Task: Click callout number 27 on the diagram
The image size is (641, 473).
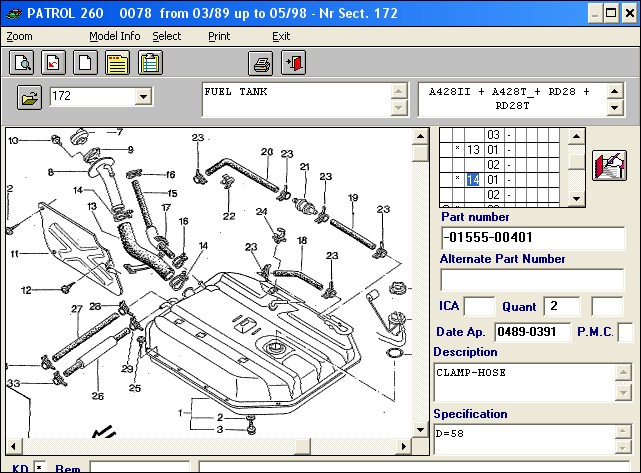Action: [x=77, y=309]
